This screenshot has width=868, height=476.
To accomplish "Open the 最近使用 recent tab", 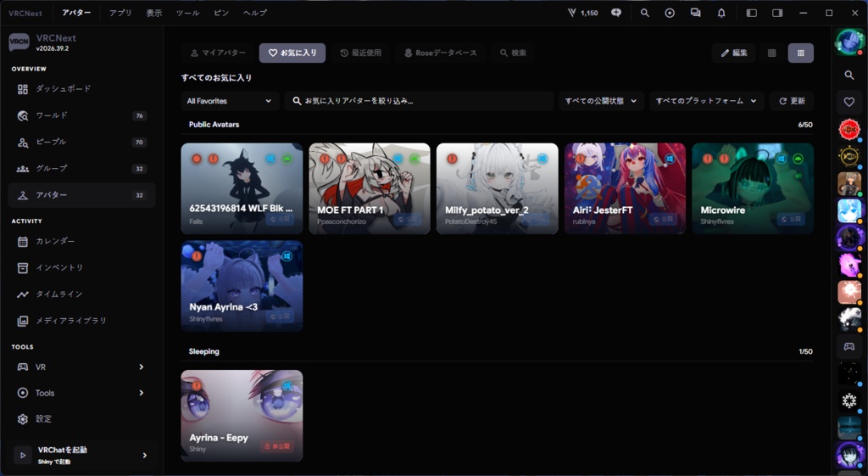I will click(x=361, y=53).
